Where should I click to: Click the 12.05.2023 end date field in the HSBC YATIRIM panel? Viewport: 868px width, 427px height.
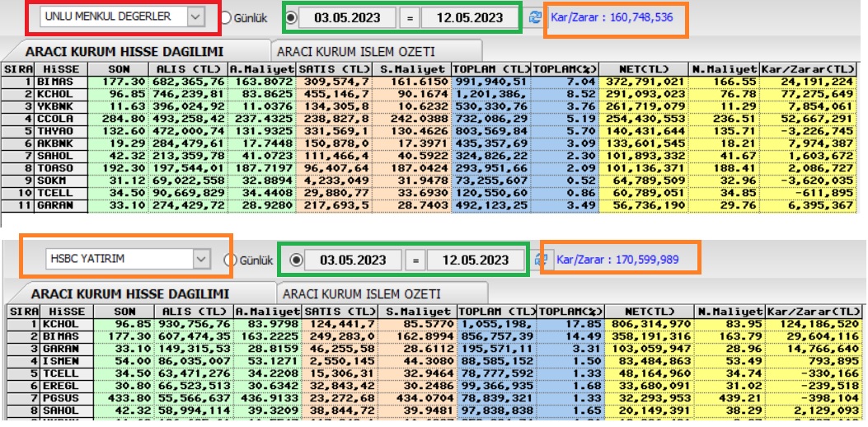(476, 260)
